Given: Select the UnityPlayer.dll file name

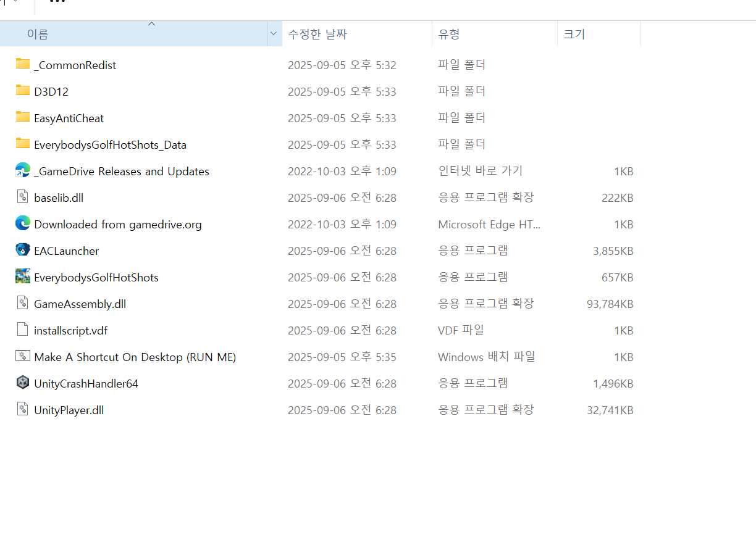Looking at the screenshot, I should (x=69, y=410).
